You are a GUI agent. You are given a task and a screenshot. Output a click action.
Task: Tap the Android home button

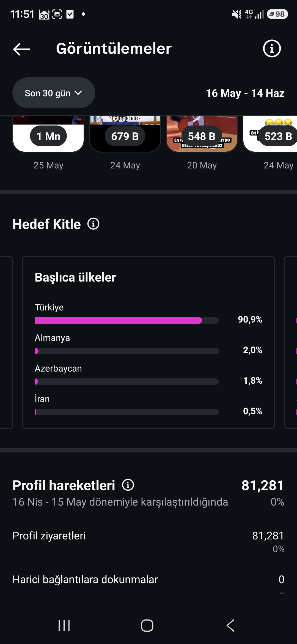pyautogui.click(x=147, y=625)
